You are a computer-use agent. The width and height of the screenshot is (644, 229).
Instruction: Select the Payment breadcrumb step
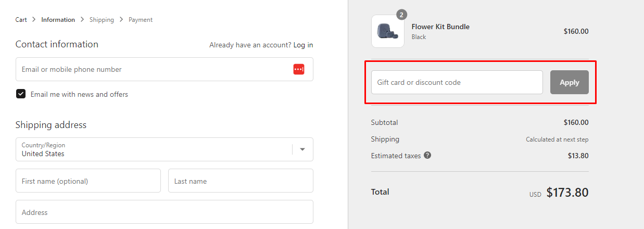pos(141,20)
